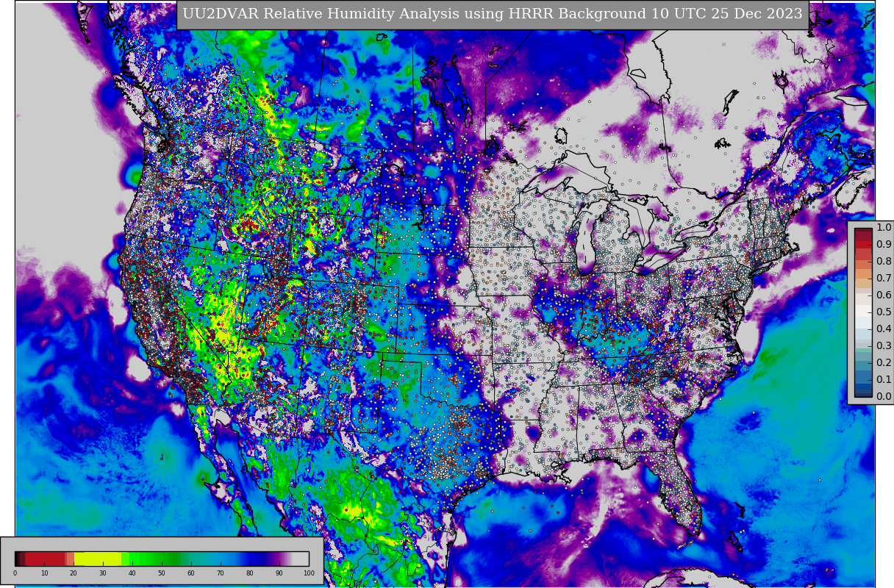Click the '50' tick on humidity colorbar
The width and height of the screenshot is (894, 588).
162,573
